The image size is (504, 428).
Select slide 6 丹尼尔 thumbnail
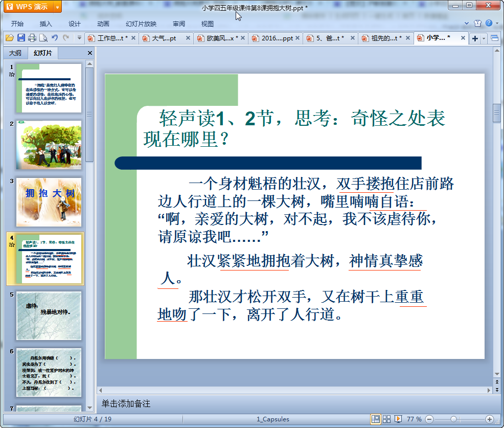click(x=49, y=372)
